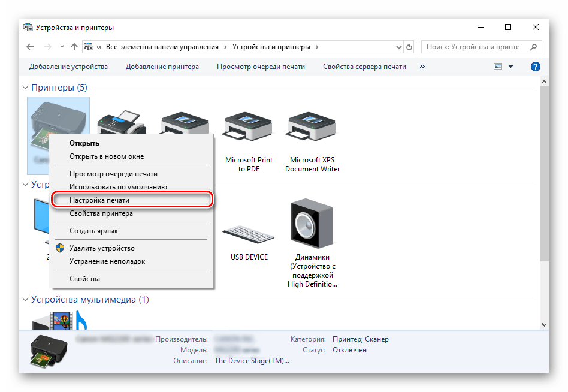
Task: Open Свойства сервера печати
Action: [x=364, y=67]
